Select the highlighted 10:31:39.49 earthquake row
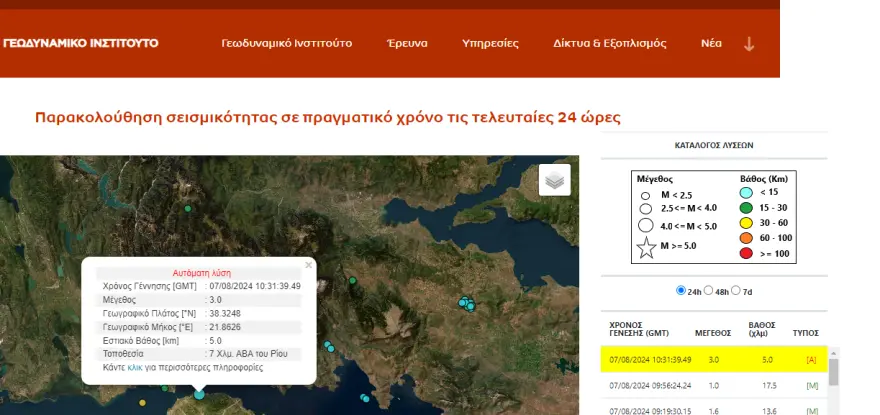The height and width of the screenshot is (415, 880). pyautogui.click(x=714, y=359)
